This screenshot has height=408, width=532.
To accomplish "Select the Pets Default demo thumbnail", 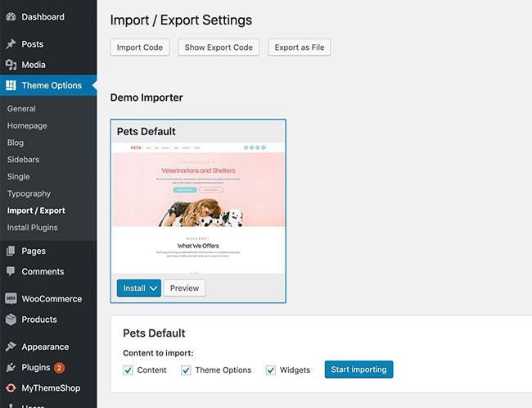I will (198, 208).
